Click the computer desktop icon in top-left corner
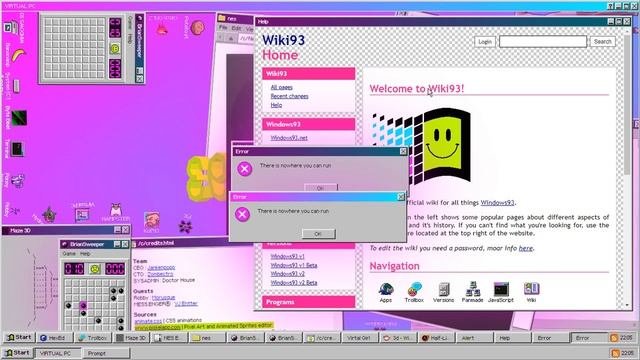Image resolution: width=640 pixels, height=360 pixels. (12, 28)
